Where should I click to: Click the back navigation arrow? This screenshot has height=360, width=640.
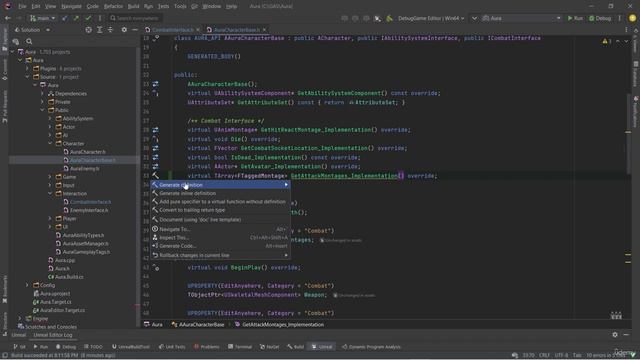(x=8, y=18)
